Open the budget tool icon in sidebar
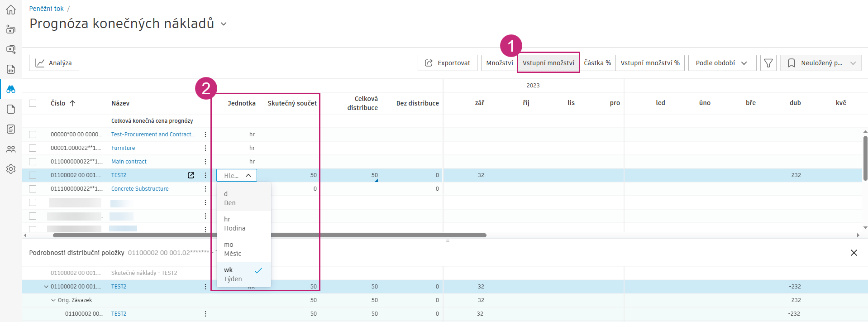 pyautogui.click(x=11, y=29)
